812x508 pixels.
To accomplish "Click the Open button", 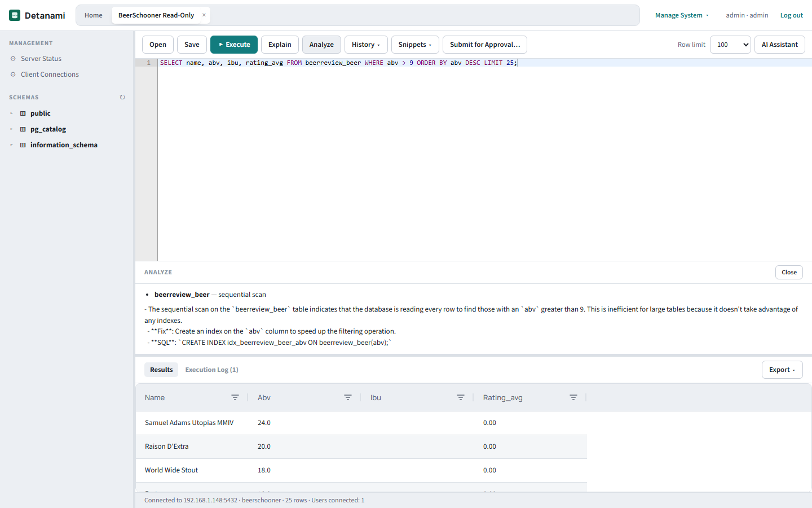I will pos(158,45).
